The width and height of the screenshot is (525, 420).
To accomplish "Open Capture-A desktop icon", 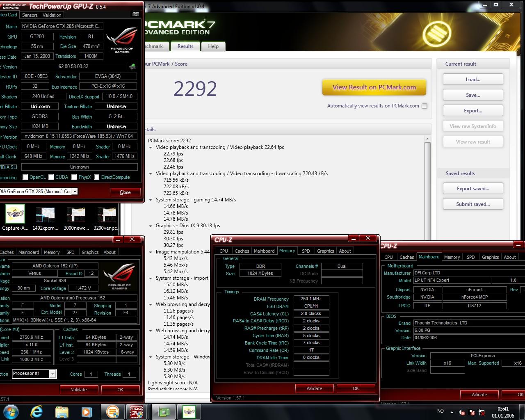I will [x=15, y=218].
